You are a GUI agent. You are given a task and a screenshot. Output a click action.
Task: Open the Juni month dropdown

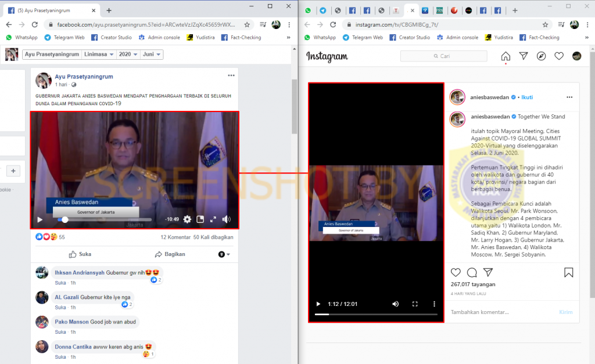(151, 54)
